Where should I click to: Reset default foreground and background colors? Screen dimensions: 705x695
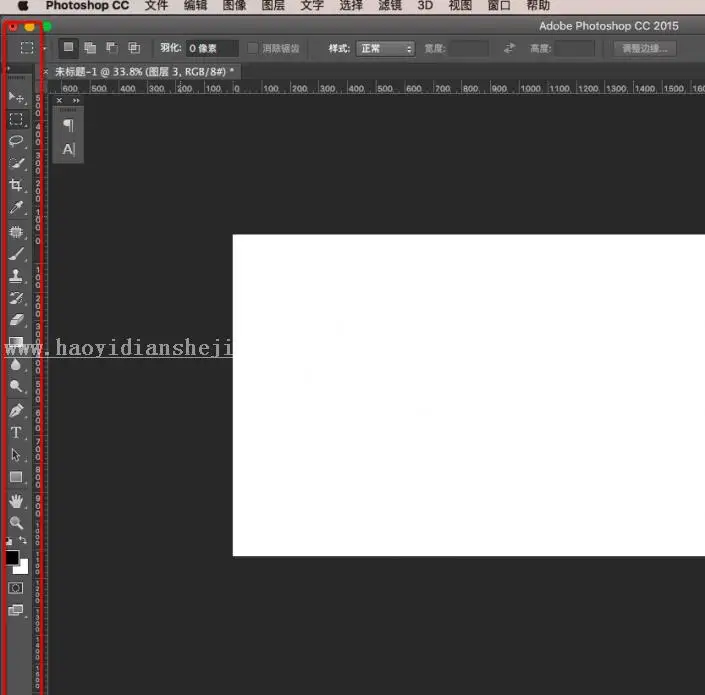coord(9,541)
